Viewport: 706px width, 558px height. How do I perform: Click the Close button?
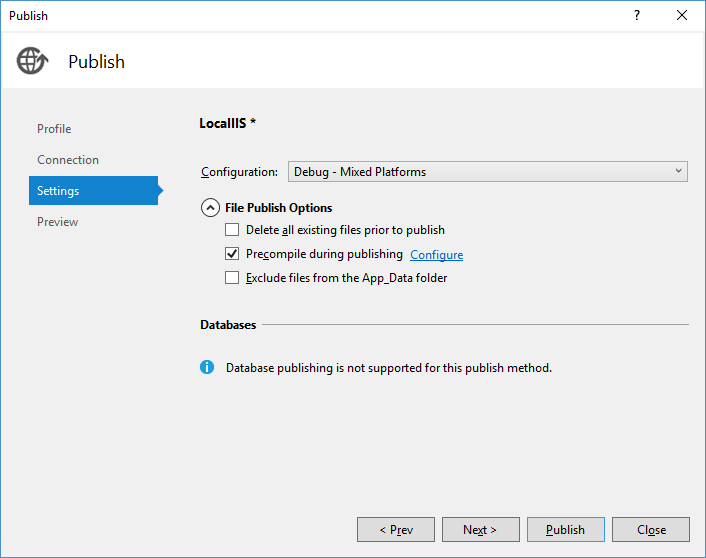651,530
